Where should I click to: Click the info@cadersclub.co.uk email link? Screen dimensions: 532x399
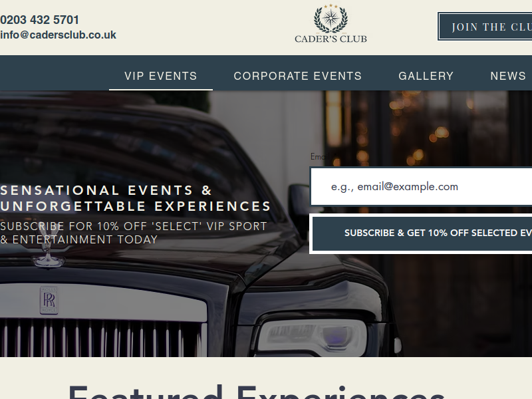58,35
